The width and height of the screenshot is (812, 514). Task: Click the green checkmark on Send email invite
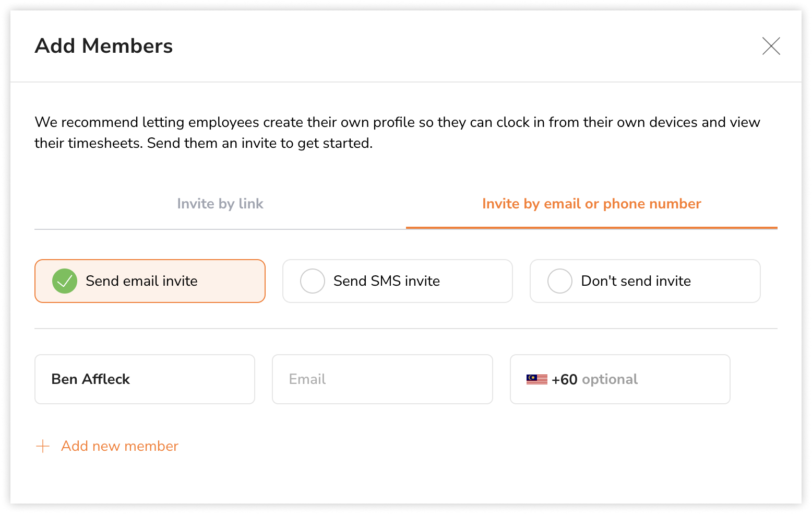65,281
